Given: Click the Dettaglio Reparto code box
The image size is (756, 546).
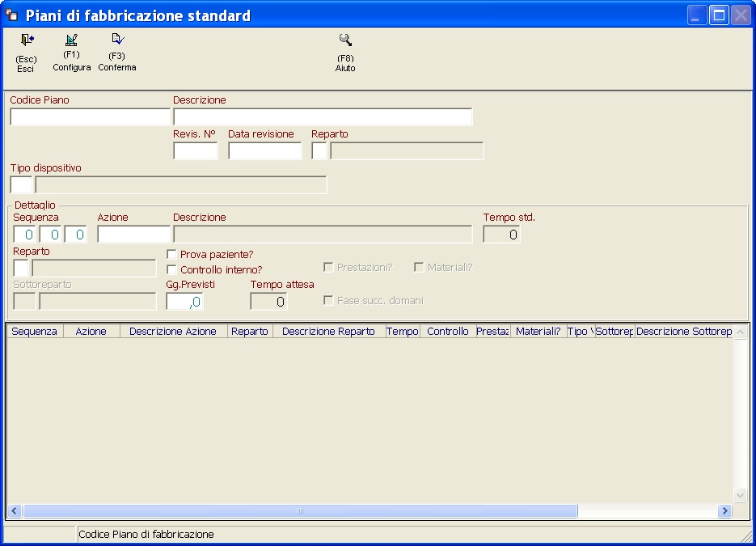Looking at the screenshot, I should 21,269.
